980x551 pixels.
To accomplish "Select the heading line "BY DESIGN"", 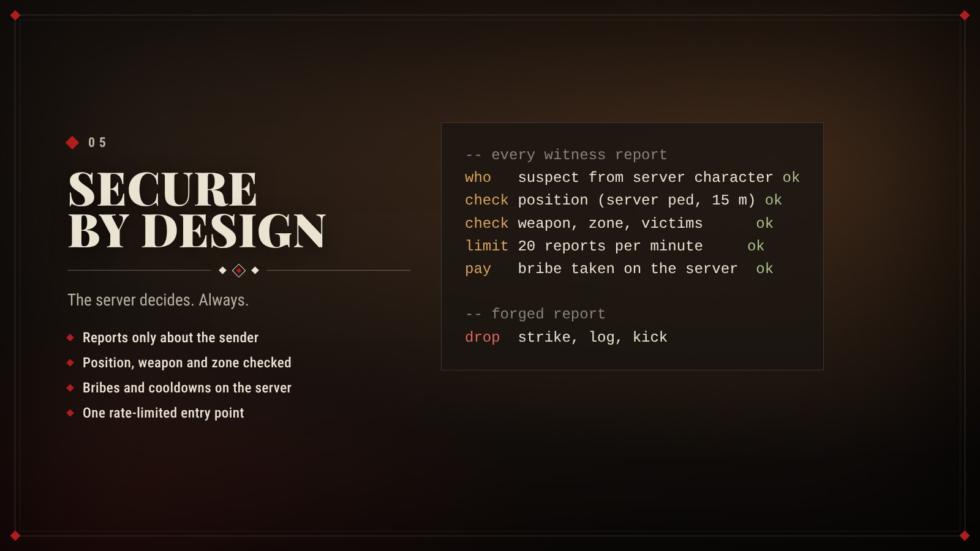I will (x=197, y=231).
